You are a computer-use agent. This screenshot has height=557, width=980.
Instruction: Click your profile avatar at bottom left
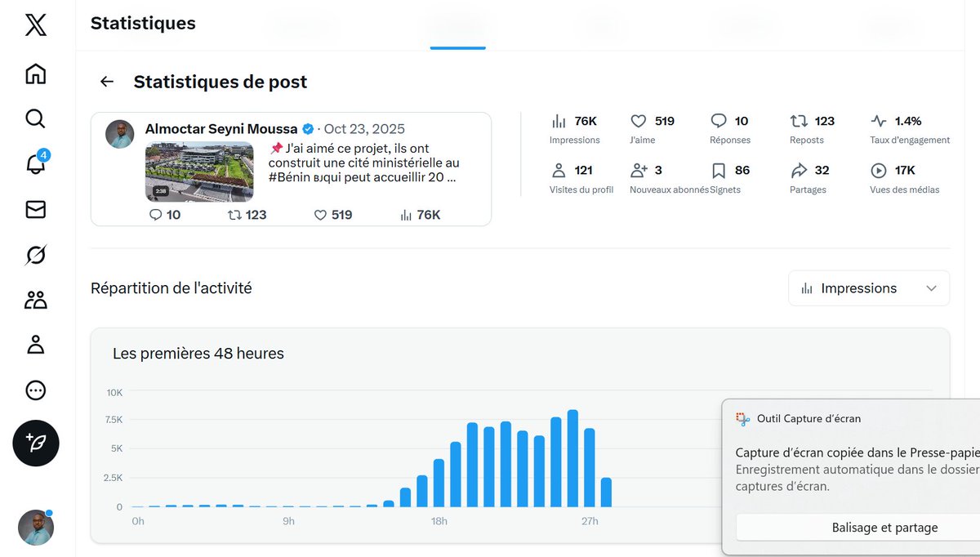coord(34,528)
